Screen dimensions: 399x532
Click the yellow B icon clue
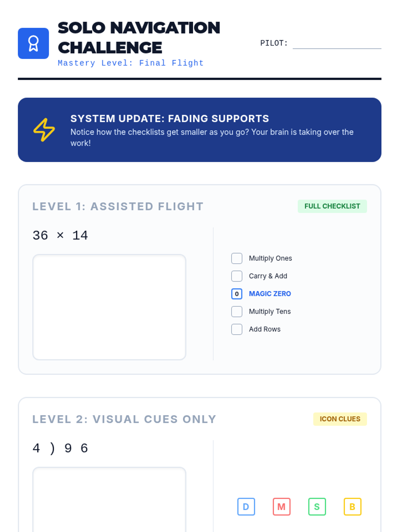pyautogui.click(x=352, y=506)
